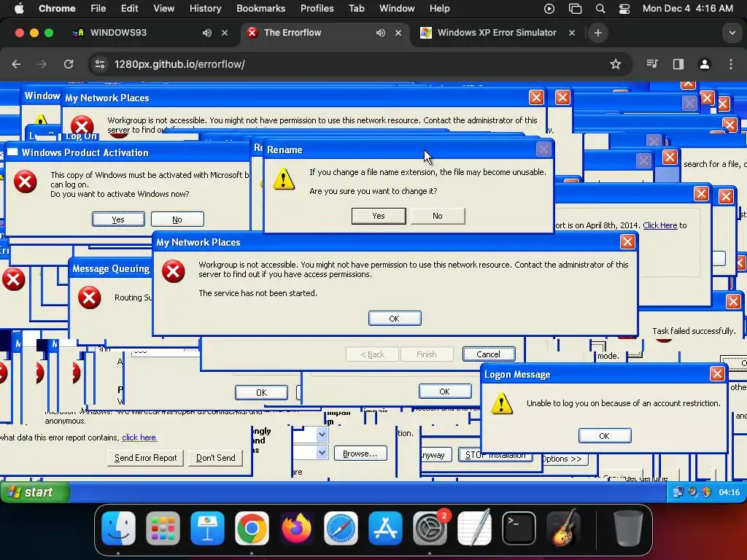Image resolution: width=747 pixels, height=560 pixels.
Task: Open the upper dropdown arrow left of Browse
Action: coord(322,435)
